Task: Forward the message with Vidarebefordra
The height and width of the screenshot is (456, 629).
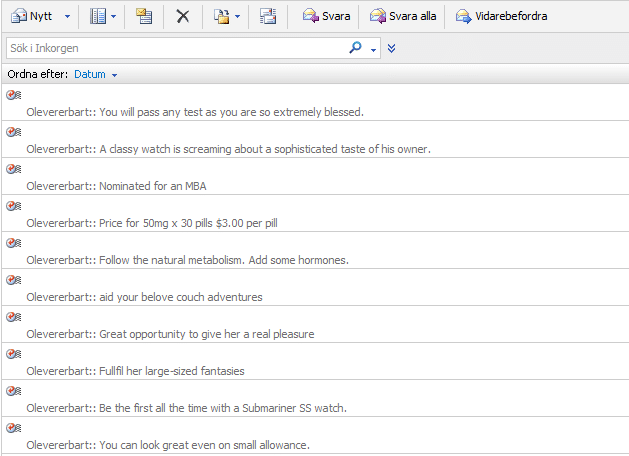Action: coord(501,16)
